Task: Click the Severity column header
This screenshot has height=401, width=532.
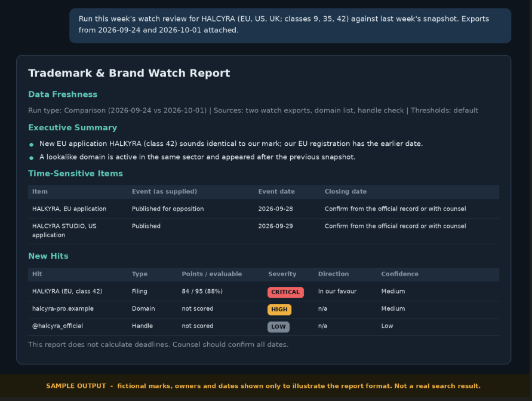Action: click(x=282, y=274)
